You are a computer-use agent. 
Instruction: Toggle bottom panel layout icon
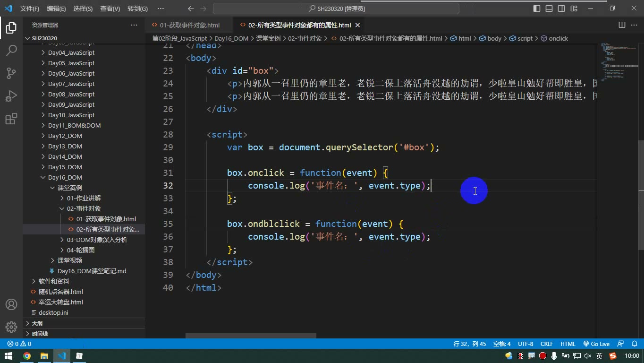(x=549, y=9)
